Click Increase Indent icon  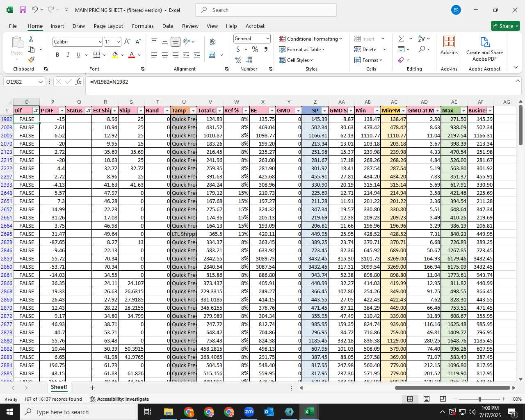tap(197, 55)
